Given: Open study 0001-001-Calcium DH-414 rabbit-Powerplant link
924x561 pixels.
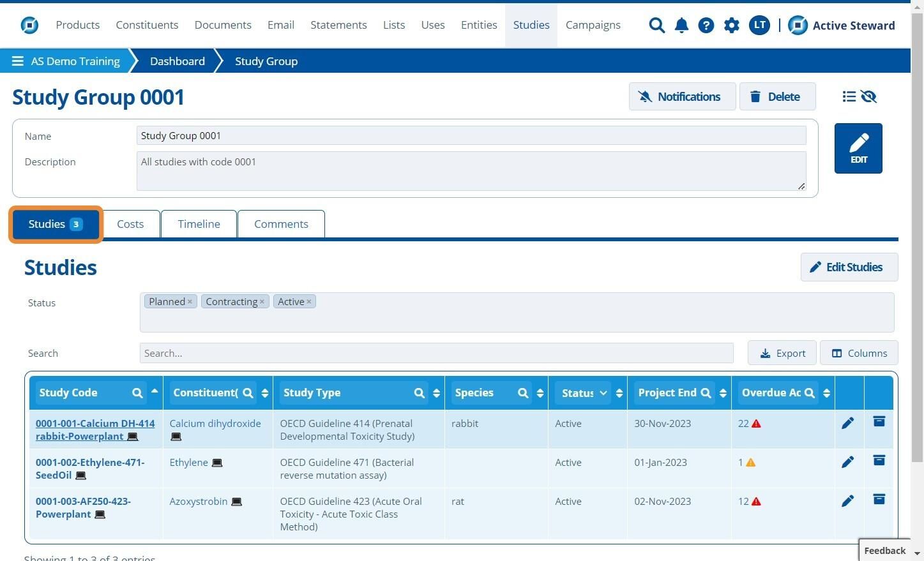Looking at the screenshot, I should click(x=95, y=430).
